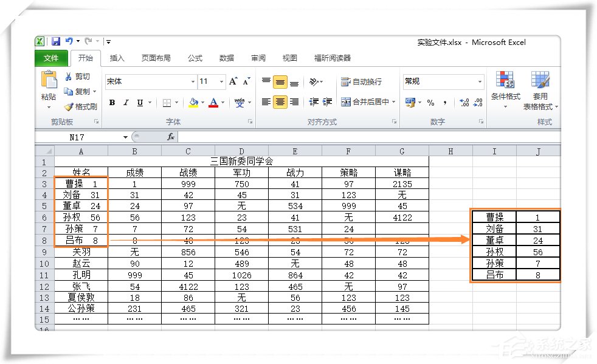
Task: Open the font size dropdown
Action: tap(222, 81)
